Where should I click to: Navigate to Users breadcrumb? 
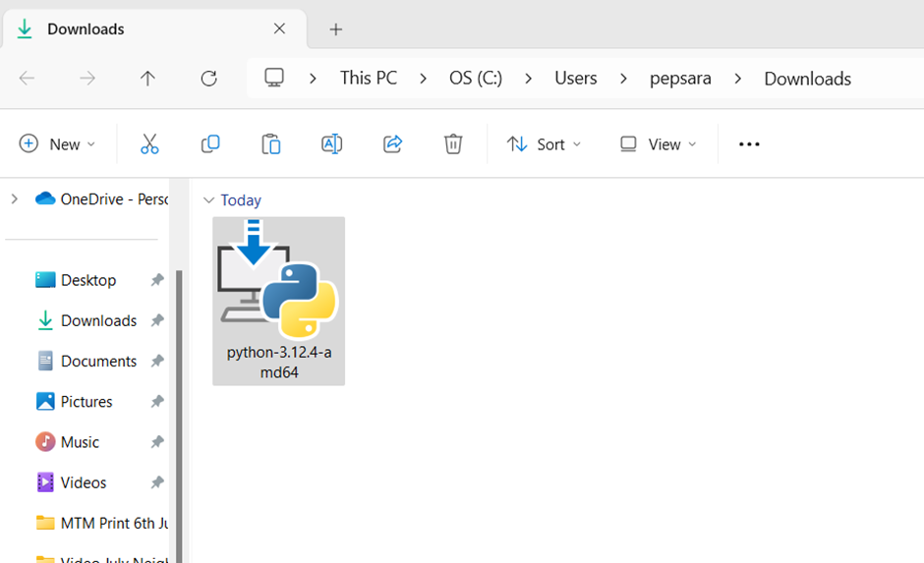pos(576,78)
